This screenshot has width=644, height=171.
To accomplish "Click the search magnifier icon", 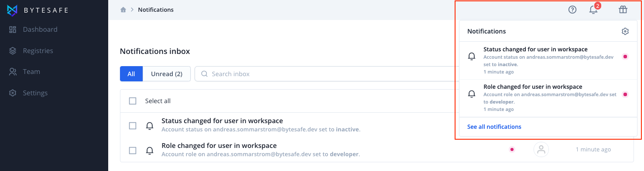I will click(x=204, y=74).
